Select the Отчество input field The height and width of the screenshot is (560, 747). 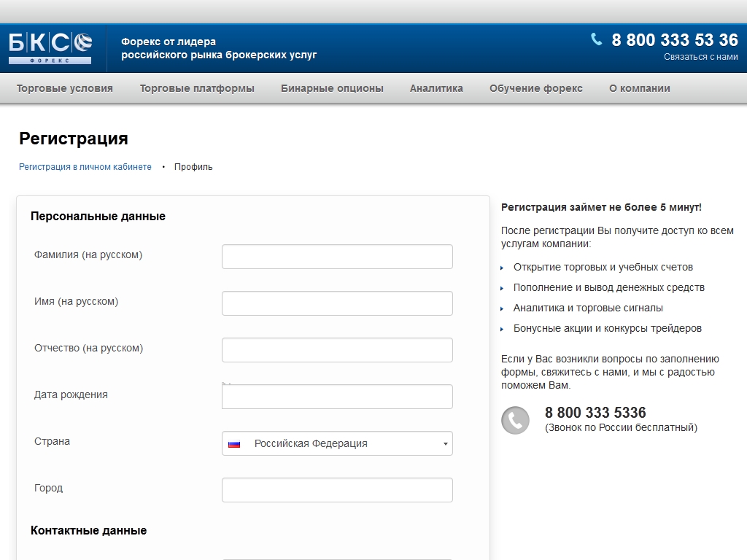pos(337,350)
